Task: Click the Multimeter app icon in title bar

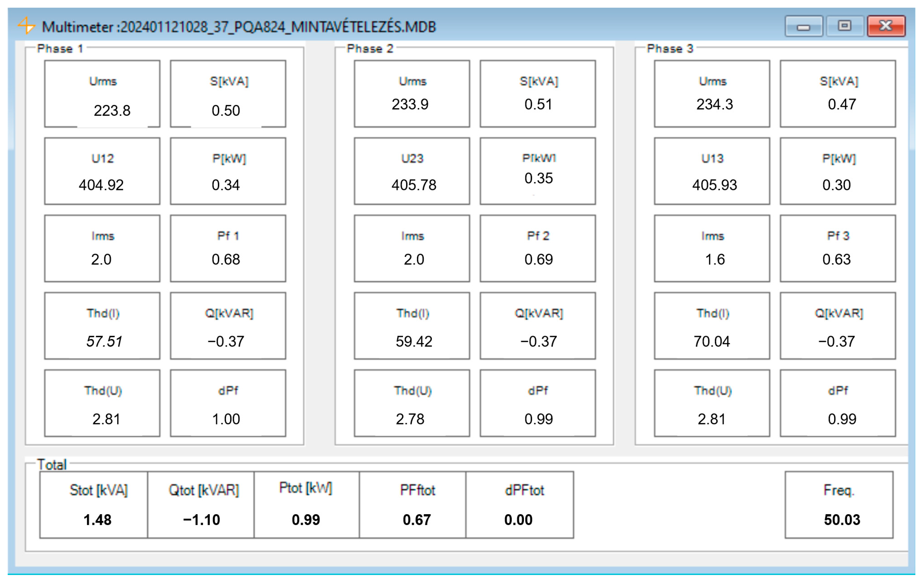Action: [x=26, y=26]
